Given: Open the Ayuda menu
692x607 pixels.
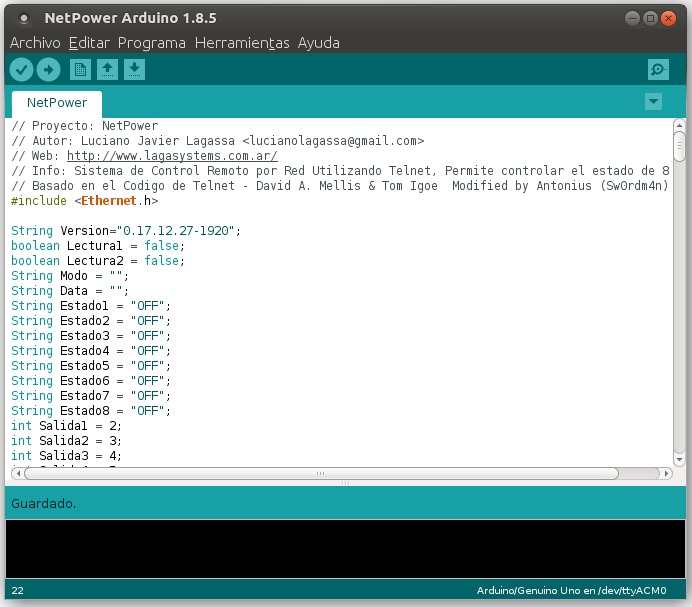Looking at the screenshot, I should tap(319, 43).
